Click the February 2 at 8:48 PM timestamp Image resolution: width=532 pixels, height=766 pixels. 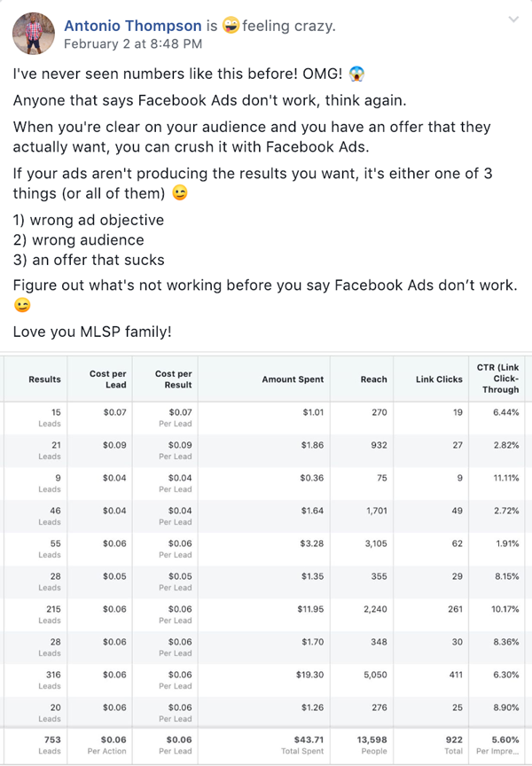click(x=133, y=44)
